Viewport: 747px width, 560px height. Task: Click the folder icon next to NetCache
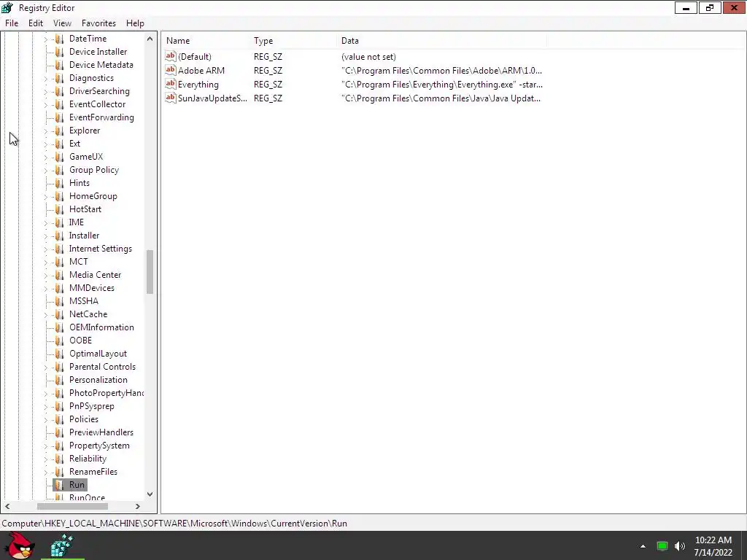(x=60, y=314)
